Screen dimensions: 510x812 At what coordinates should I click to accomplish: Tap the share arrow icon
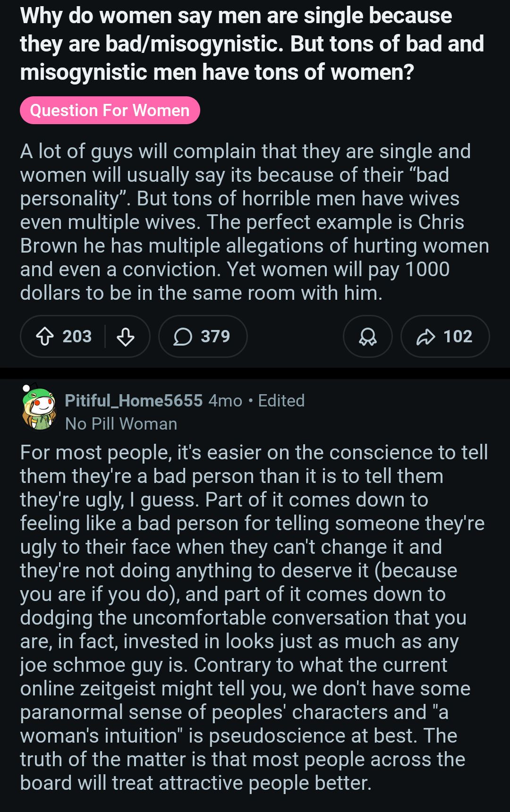click(425, 337)
